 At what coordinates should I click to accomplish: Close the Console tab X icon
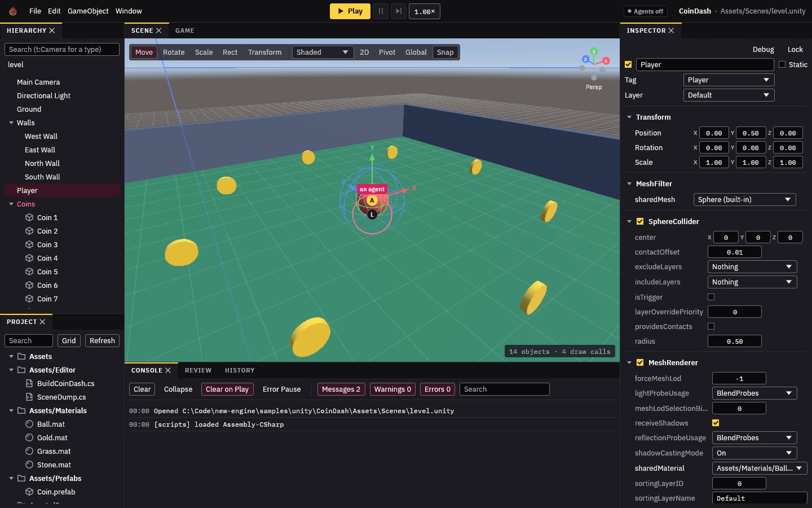167,370
